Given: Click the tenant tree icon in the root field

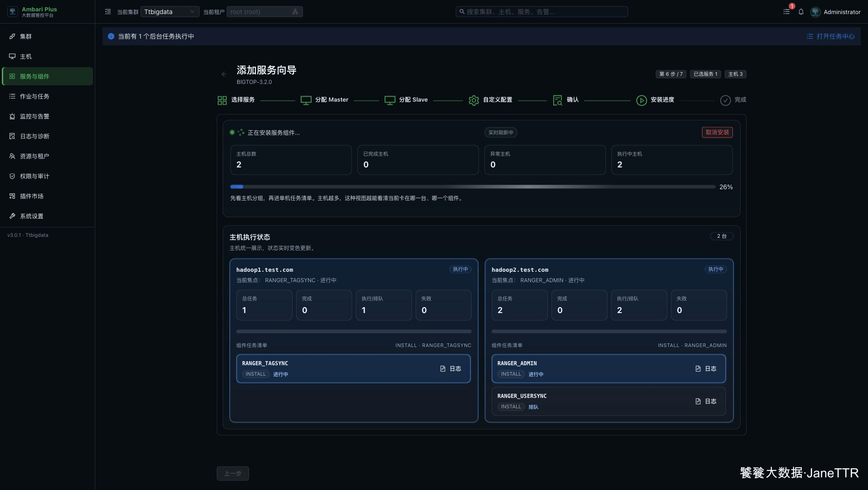Looking at the screenshot, I should (x=295, y=12).
